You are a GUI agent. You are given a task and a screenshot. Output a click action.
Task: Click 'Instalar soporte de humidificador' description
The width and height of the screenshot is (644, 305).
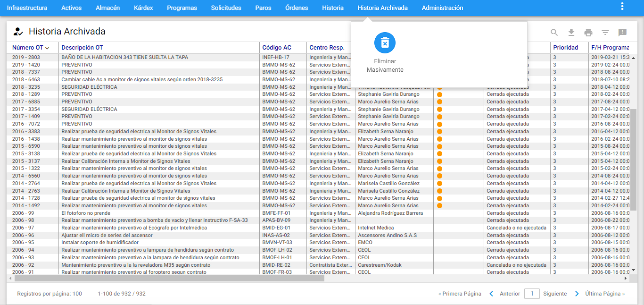coord(100,243)
